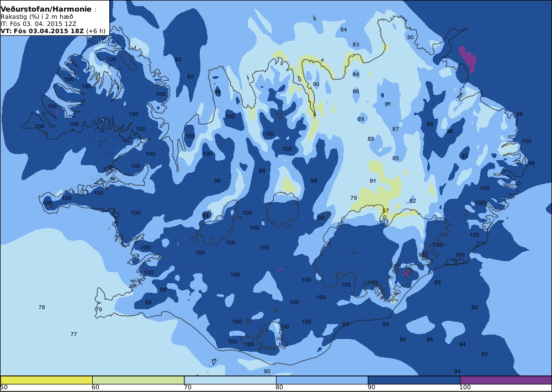
Task: Click the yellow 50–60 legend color band
Action: [46, 380]
